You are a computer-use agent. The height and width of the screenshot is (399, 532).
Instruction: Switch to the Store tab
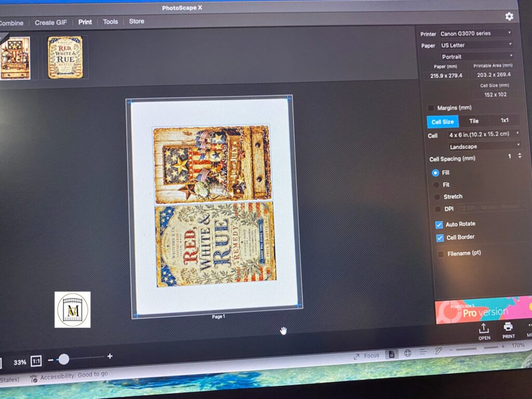pyautogui.click(x=137, y=21)
